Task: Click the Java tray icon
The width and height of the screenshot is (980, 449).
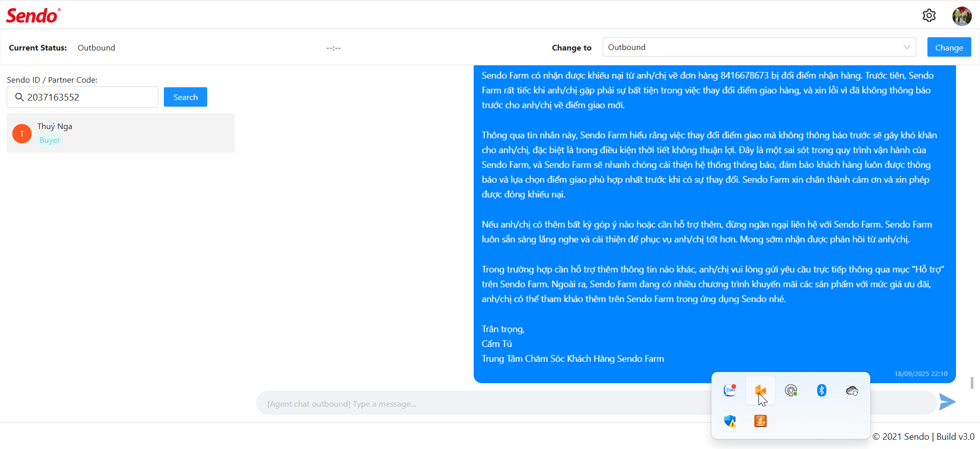Action: tap(761, 421)
